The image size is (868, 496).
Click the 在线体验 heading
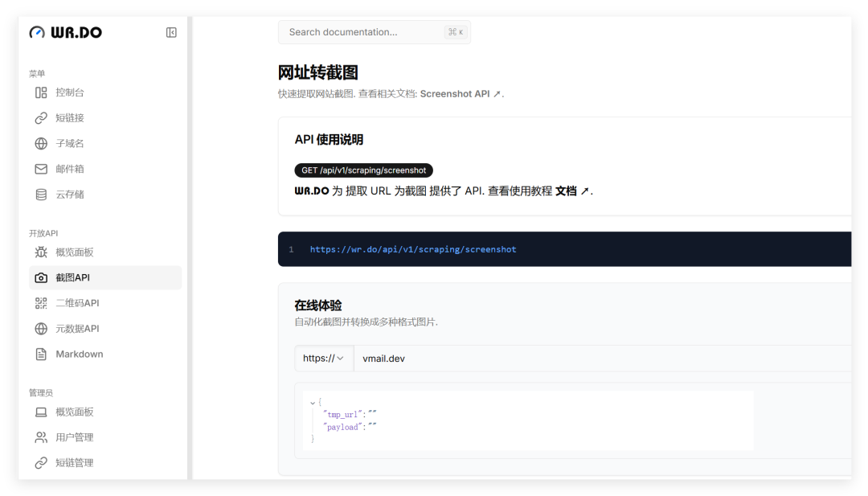click(317, 305)
